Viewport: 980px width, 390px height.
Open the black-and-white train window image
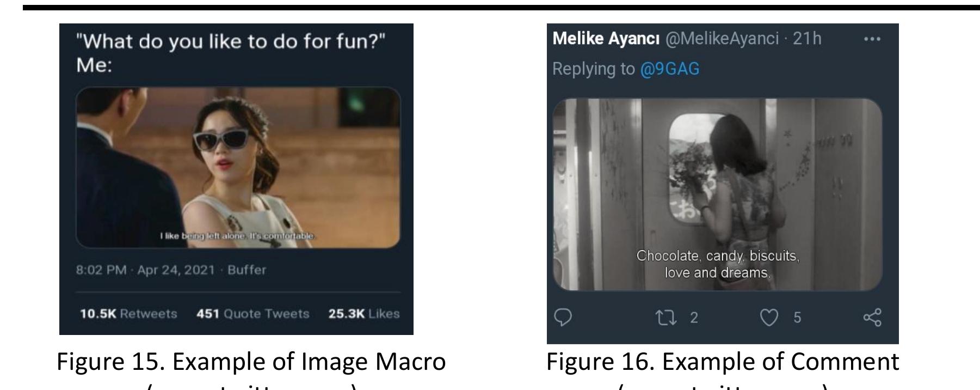[x=717, y=194]
